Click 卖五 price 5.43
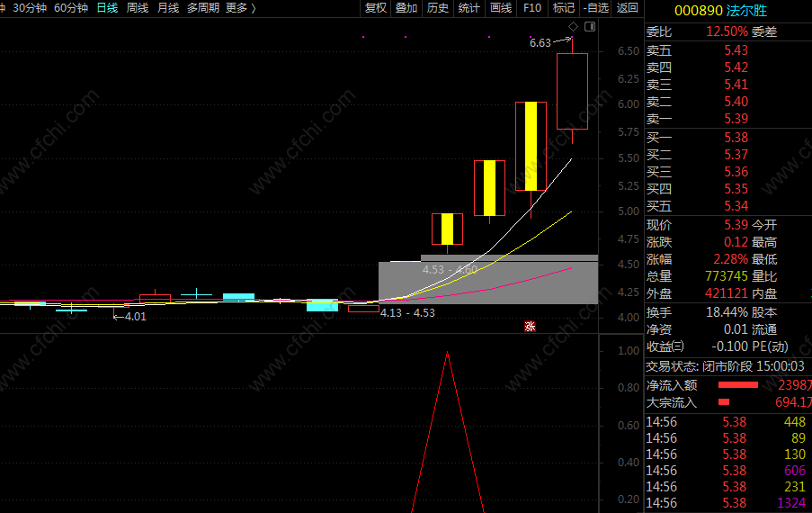812x513 pixels. 736,50
